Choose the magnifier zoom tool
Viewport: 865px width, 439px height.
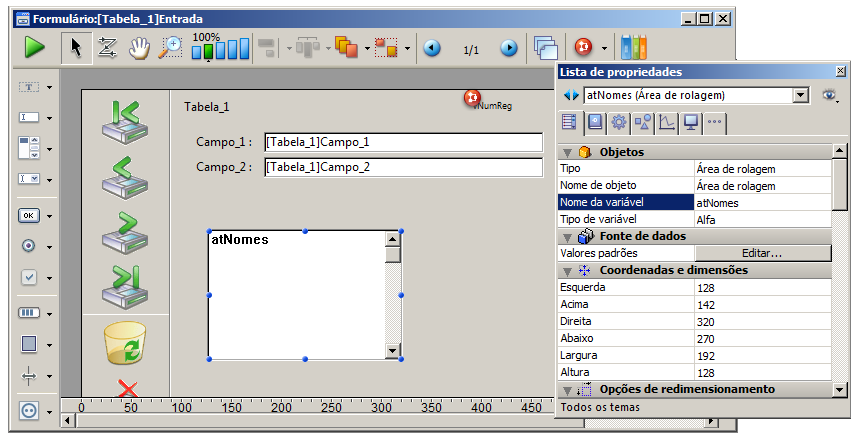[x=172, y=47]
